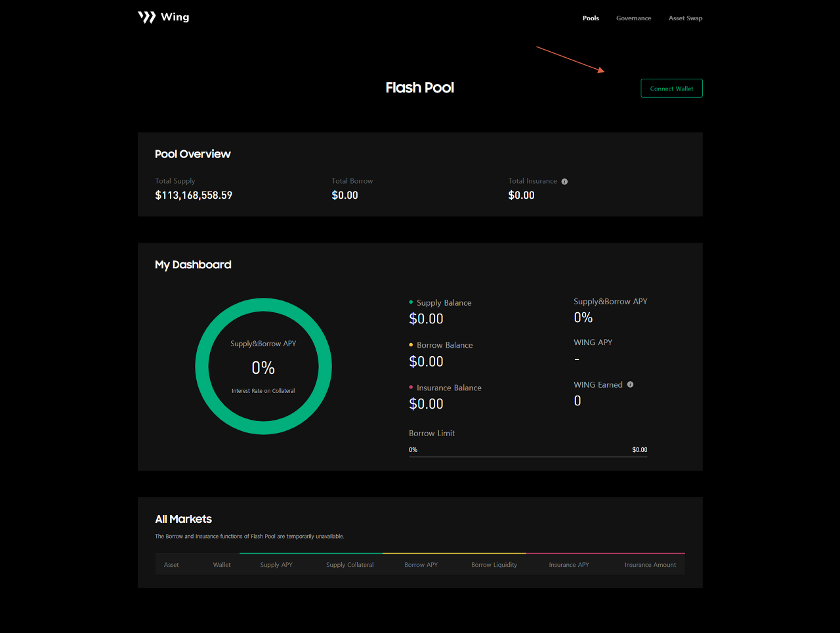Image resolution: width=840 pixels, height=633 pixels.
Task: Select the Insurance APY column header
Action: 569,565
